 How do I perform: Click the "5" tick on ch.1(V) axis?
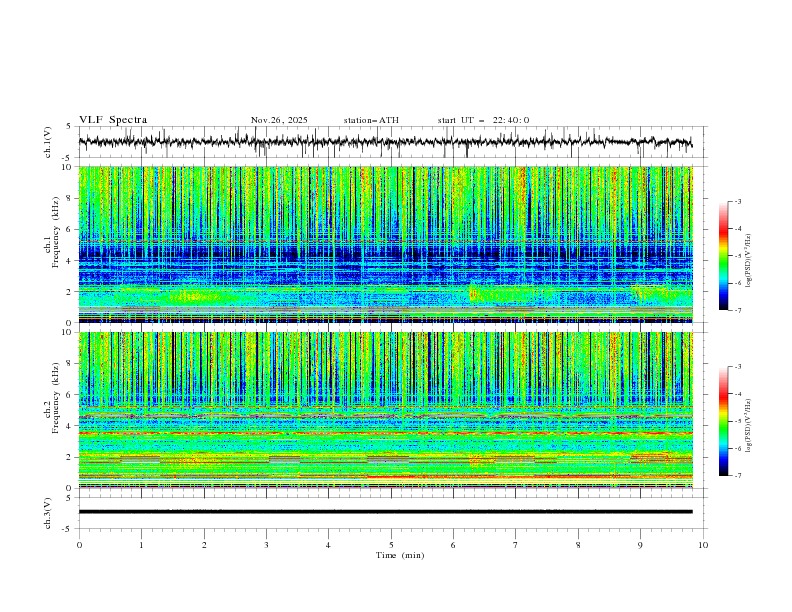coord(69,127)
